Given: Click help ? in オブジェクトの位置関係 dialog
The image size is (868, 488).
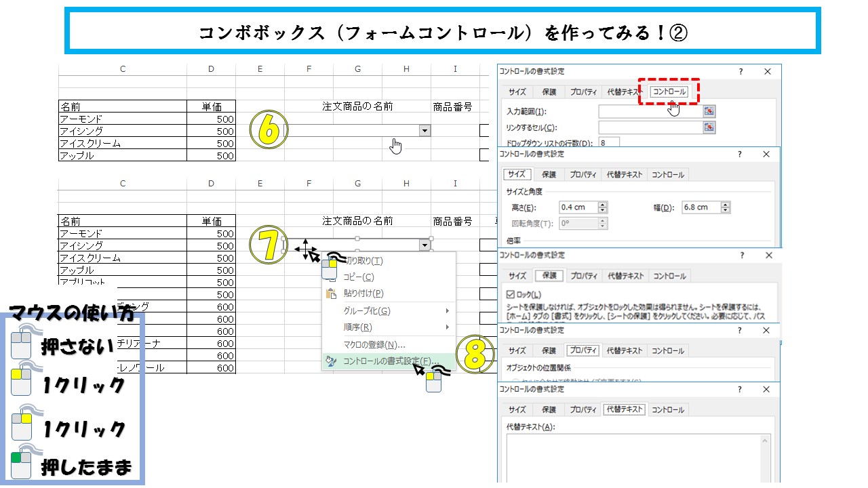Looking at the screenshot, I should 741,331.
